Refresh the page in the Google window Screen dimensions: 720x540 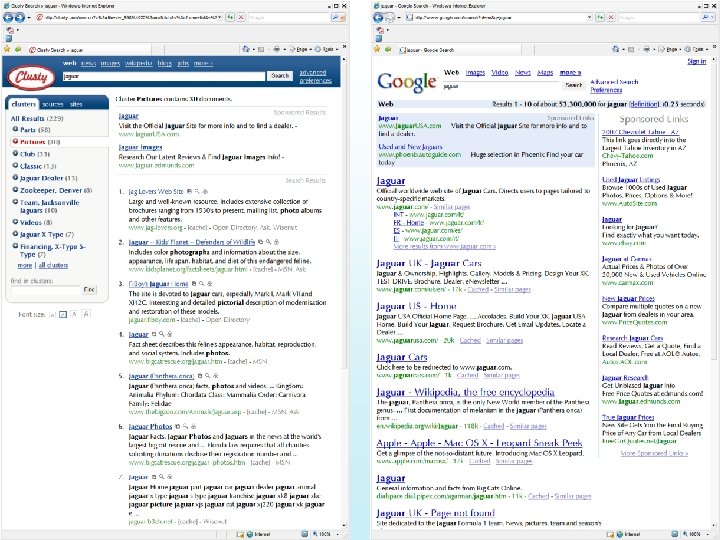[600, 17]
